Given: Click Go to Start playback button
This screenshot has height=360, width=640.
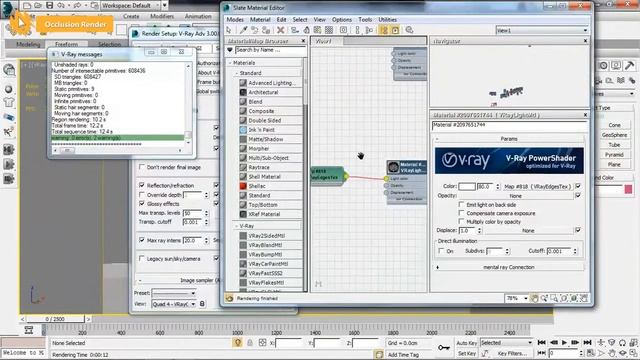Looking at the screenshot, I should (x=542, y=343).
